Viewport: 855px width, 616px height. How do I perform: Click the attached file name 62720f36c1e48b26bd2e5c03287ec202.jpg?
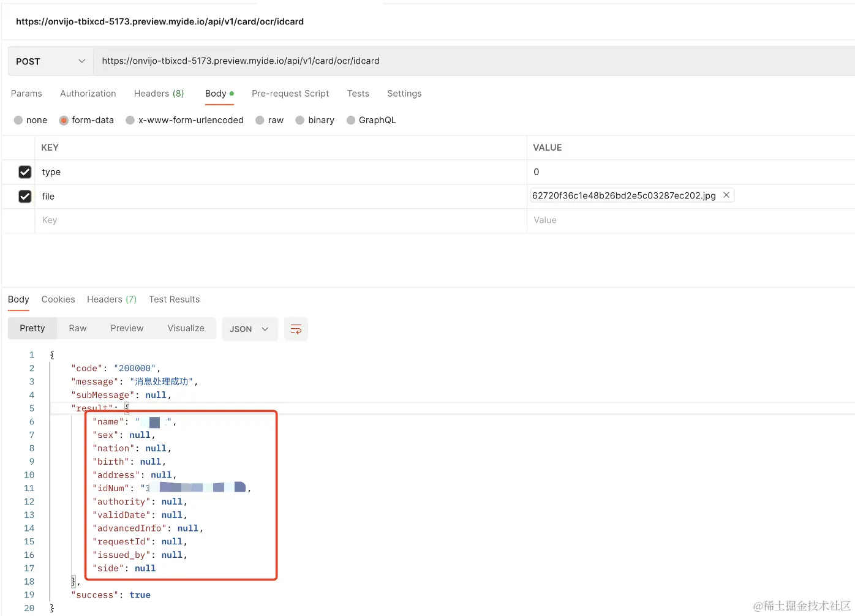624,196
